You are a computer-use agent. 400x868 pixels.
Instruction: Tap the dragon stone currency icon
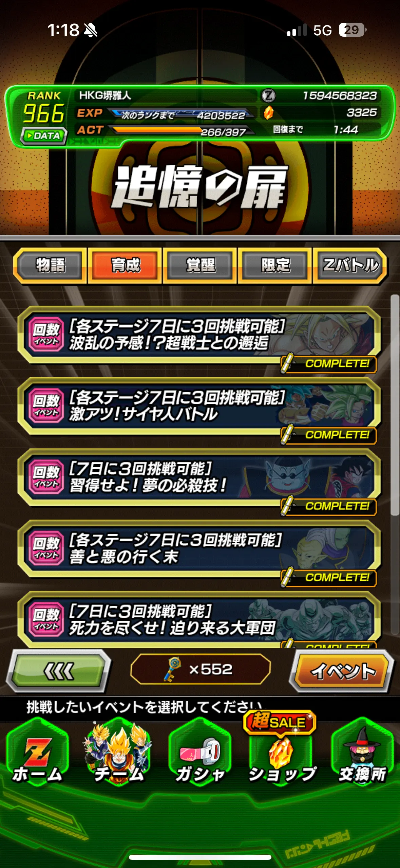(268, 113)
